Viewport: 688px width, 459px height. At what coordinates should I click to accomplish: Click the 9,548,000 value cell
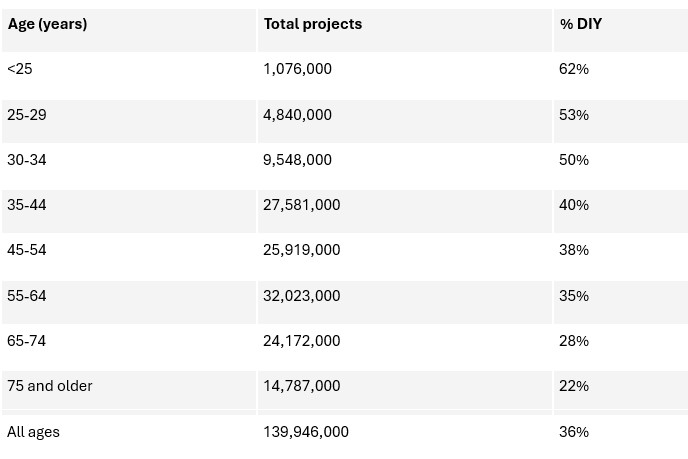[297, 160]
